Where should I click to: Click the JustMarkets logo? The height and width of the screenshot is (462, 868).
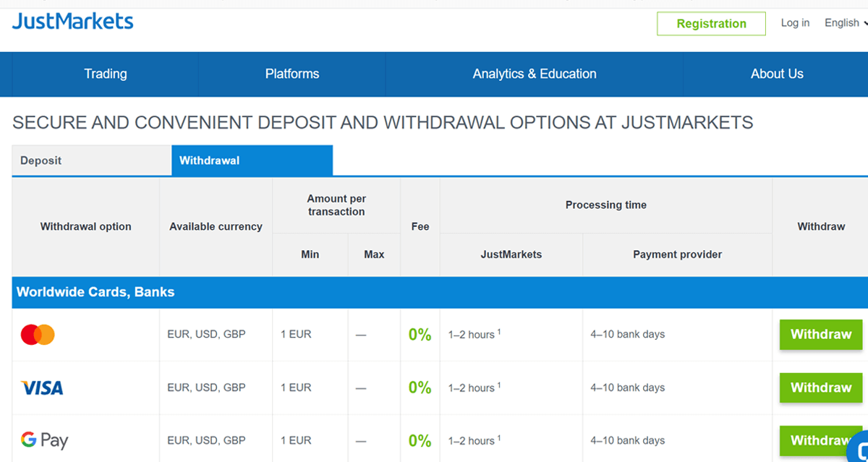(72, 21)
